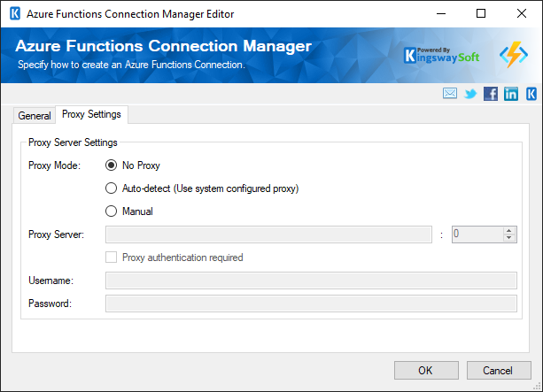Choose the Manual proxy mode
The width and height of the screenshot is (543, 392).
click(111, 211)
